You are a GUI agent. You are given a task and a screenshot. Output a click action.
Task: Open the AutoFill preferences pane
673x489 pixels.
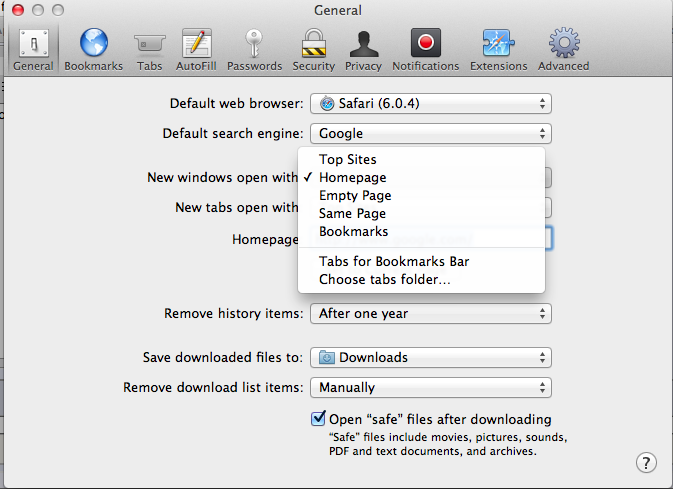(x=196, y=50)
